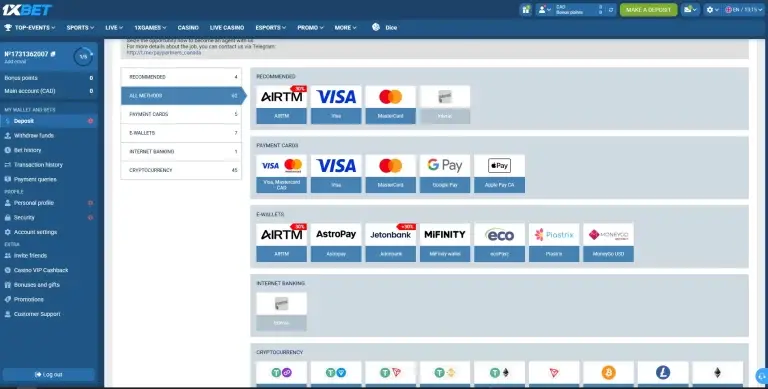This screenshot has height=389, width=768.
Task: Open the messages envelope dropdown
Action: coord(690,10)
